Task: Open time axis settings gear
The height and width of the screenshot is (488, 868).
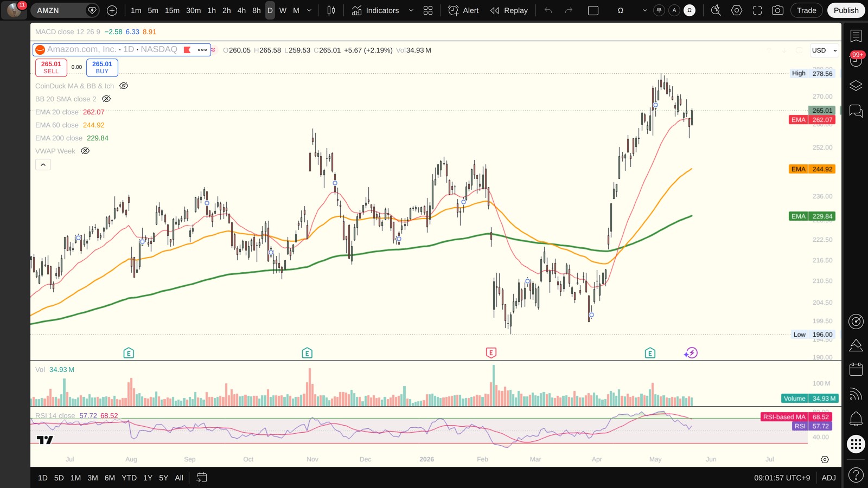Action: coord(825,459)
